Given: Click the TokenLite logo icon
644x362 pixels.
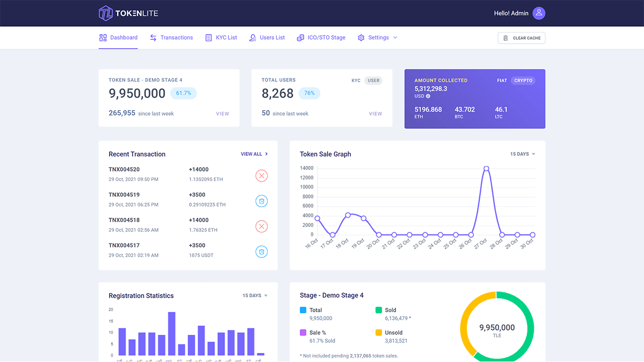Looking at the screenshot, I should [x=106, y=13].
